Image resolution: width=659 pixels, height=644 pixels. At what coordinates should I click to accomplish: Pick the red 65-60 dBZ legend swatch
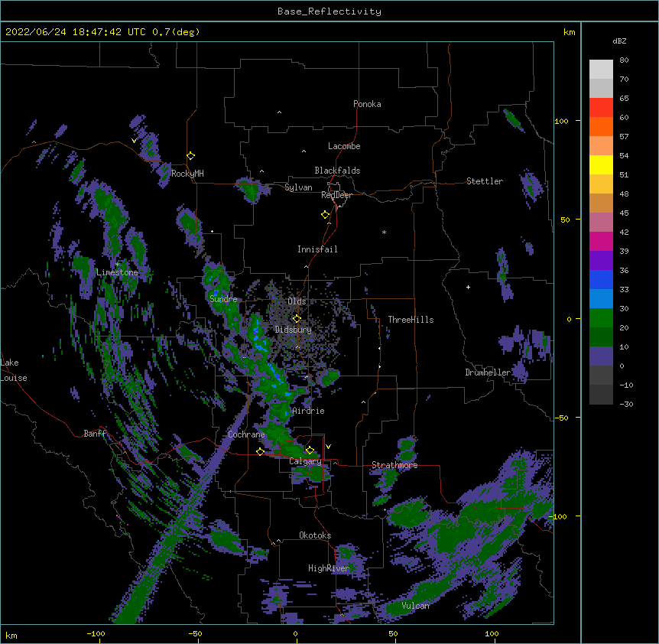(601, 108)
